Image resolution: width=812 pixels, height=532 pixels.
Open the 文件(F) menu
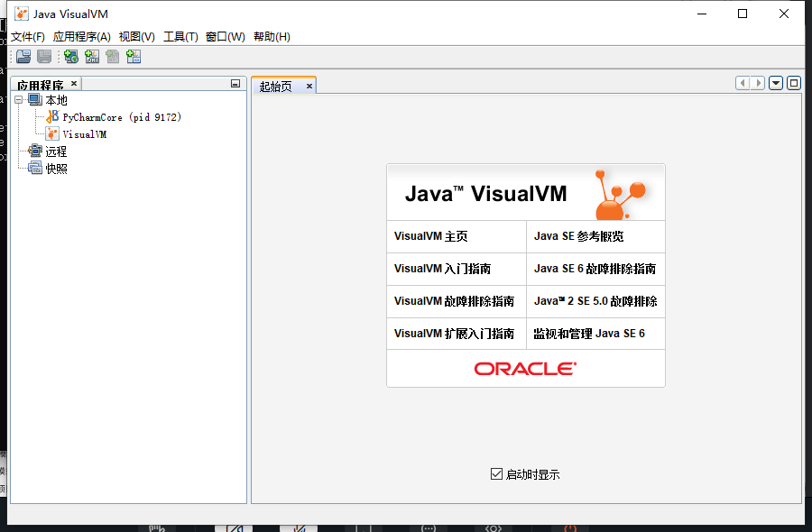[x=28, y=37]
